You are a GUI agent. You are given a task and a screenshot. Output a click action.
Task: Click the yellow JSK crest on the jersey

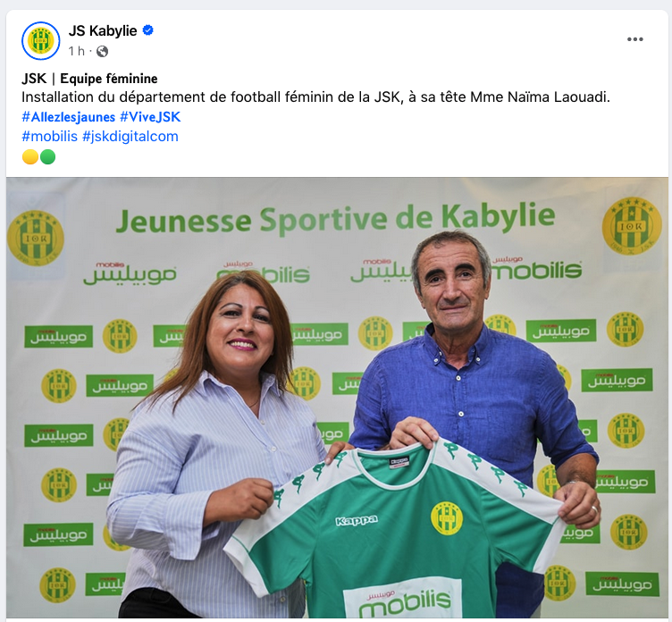(447, 517)
